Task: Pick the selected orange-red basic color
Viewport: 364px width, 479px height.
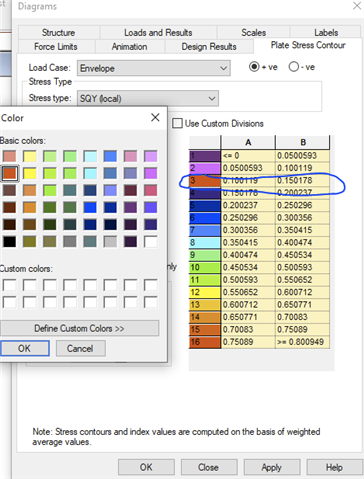Action: [10, 173]
